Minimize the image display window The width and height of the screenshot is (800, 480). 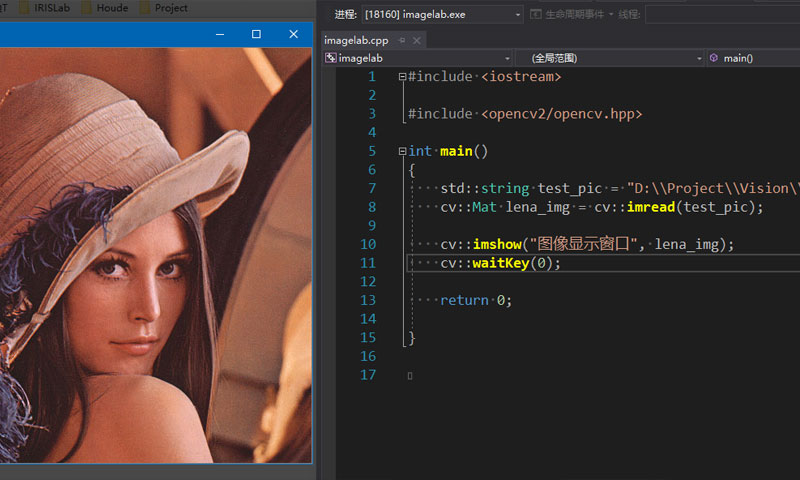pos(220,34)
